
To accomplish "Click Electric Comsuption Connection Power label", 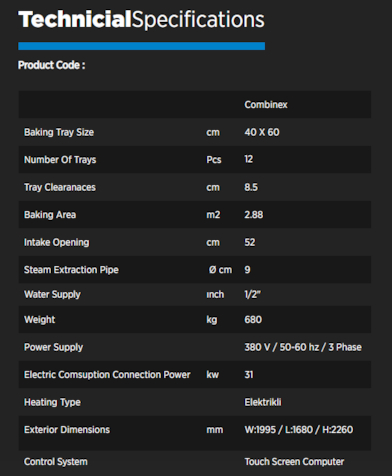I will pos(107,375).
